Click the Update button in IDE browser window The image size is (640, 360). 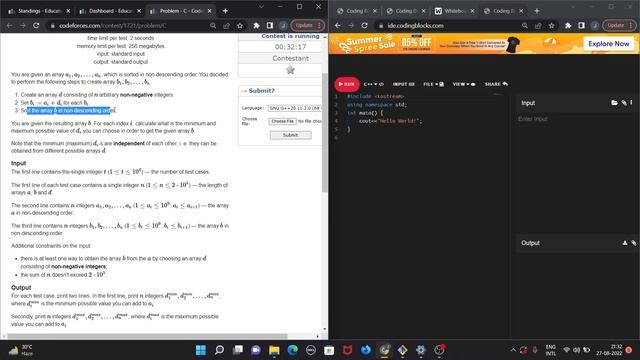pyautogui.click(x=619, y=25)
